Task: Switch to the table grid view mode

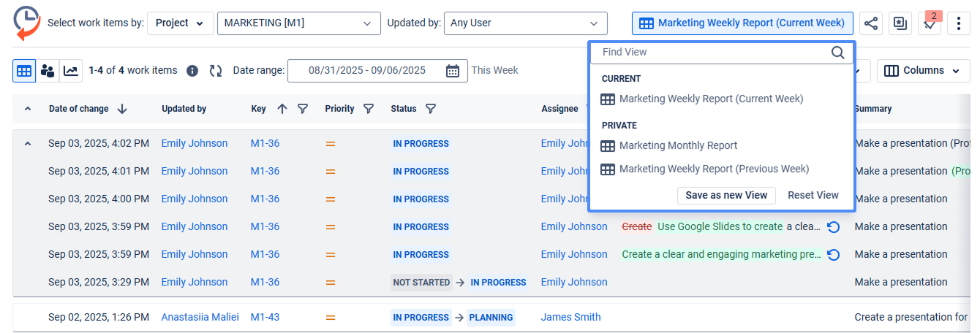Action: click(24, 71)
